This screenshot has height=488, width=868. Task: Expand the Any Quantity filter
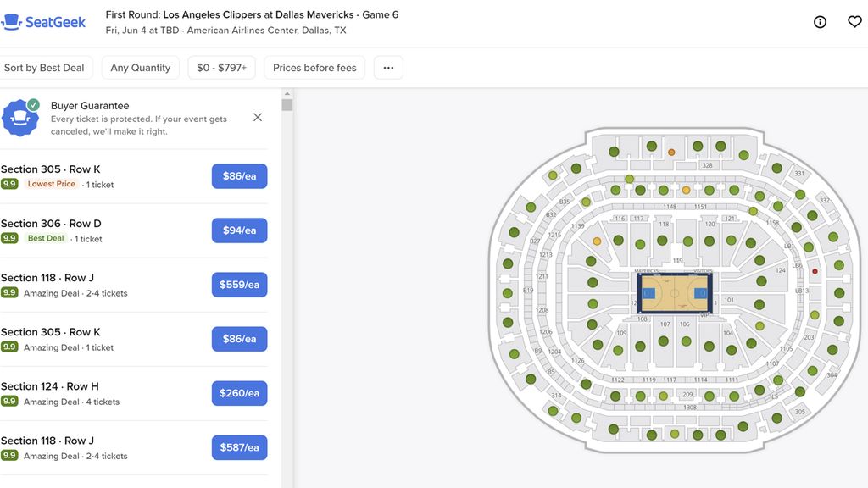[140, 67]
